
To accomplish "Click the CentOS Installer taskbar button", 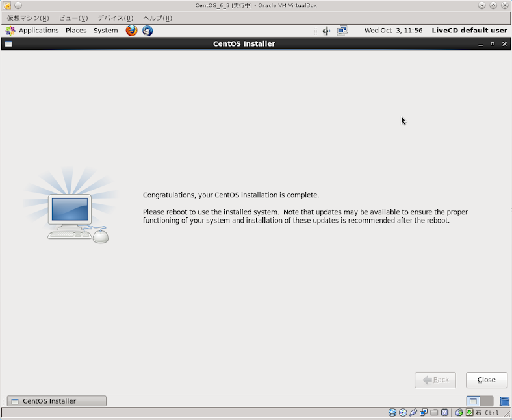I will tap(57, 401).
